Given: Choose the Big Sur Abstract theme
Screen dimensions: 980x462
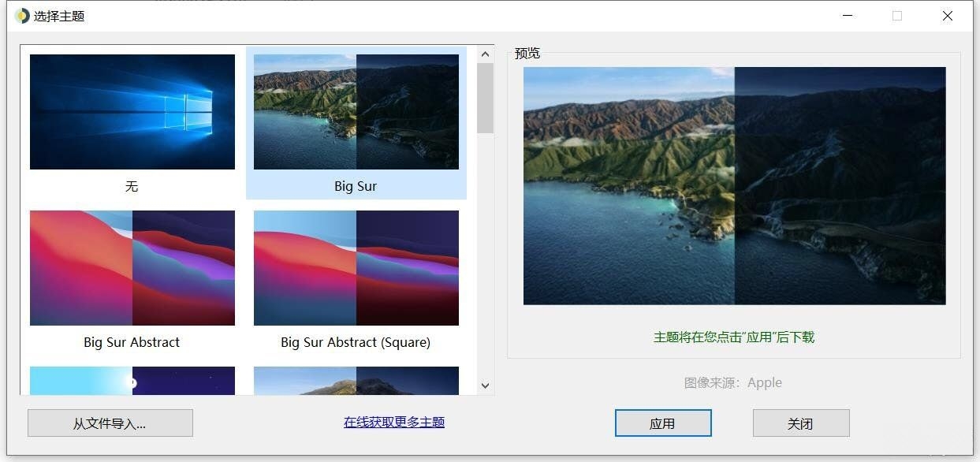Looking at the screenshot, I should [x=132, y=267].
